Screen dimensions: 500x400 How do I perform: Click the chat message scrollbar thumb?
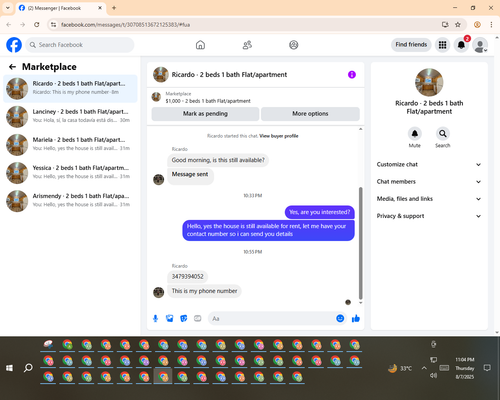tap(360, 243)
